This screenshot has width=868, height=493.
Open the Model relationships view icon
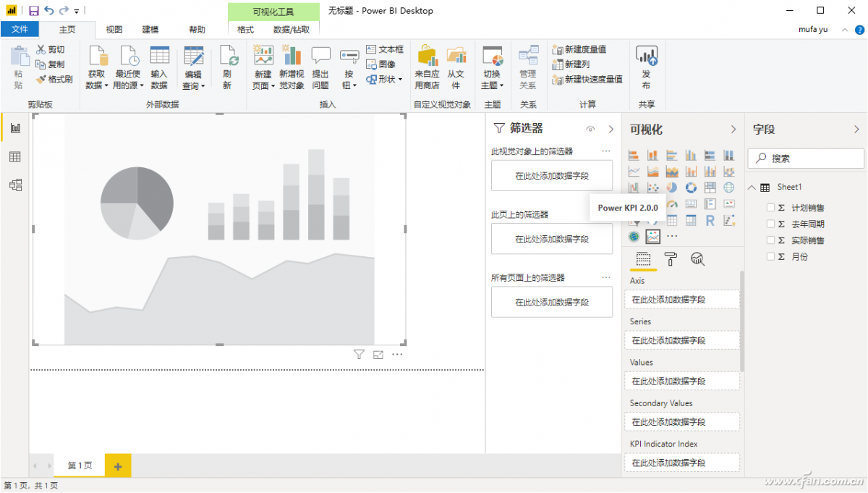pyautogui.click(x=15, y=185)
